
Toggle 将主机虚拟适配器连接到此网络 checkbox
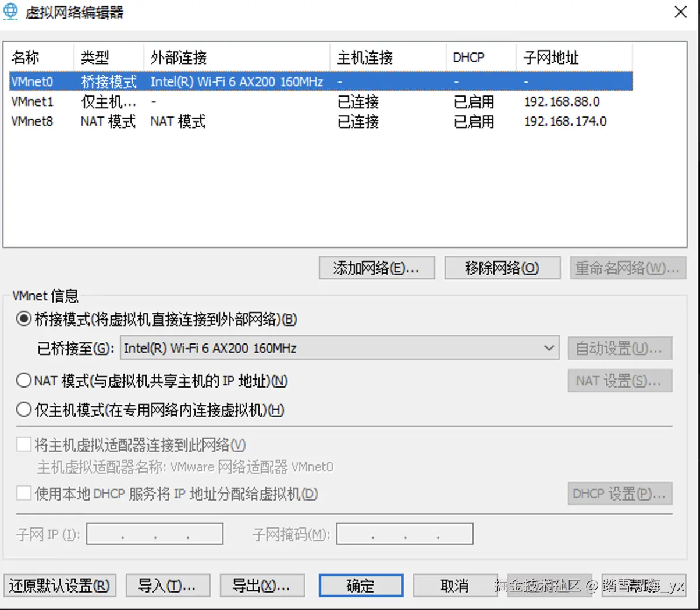24,445
